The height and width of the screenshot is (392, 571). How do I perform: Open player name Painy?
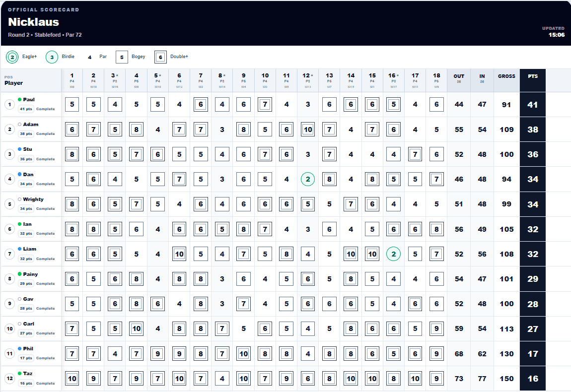(30, 274)
